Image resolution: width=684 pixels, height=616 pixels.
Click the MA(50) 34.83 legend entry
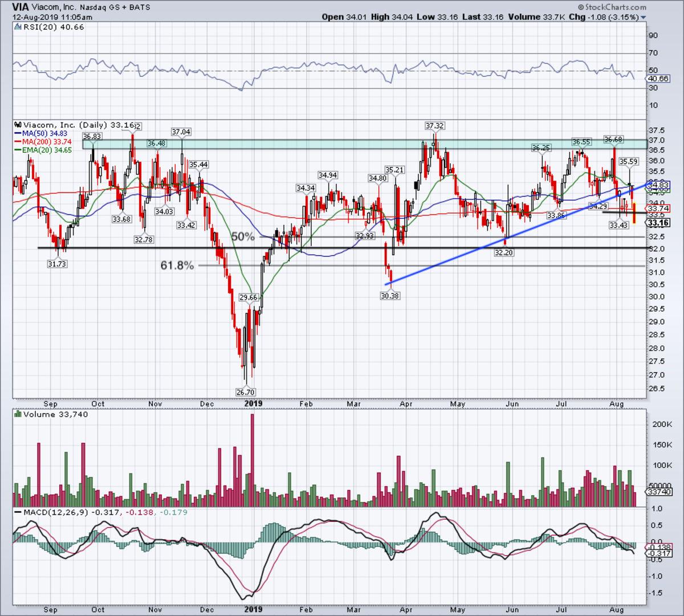pos(40,133)
